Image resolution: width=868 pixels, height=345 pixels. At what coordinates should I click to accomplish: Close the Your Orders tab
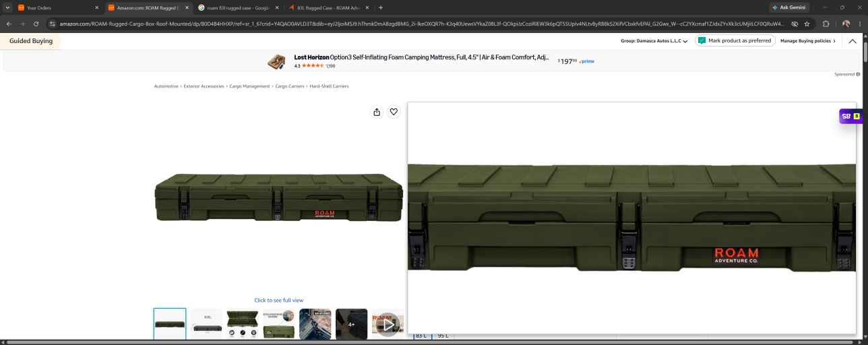click(96, 7)
